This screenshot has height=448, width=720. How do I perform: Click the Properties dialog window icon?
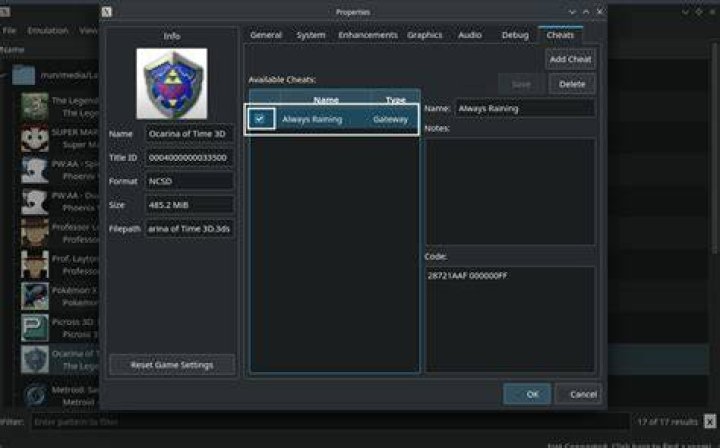[x=107, y=12]
